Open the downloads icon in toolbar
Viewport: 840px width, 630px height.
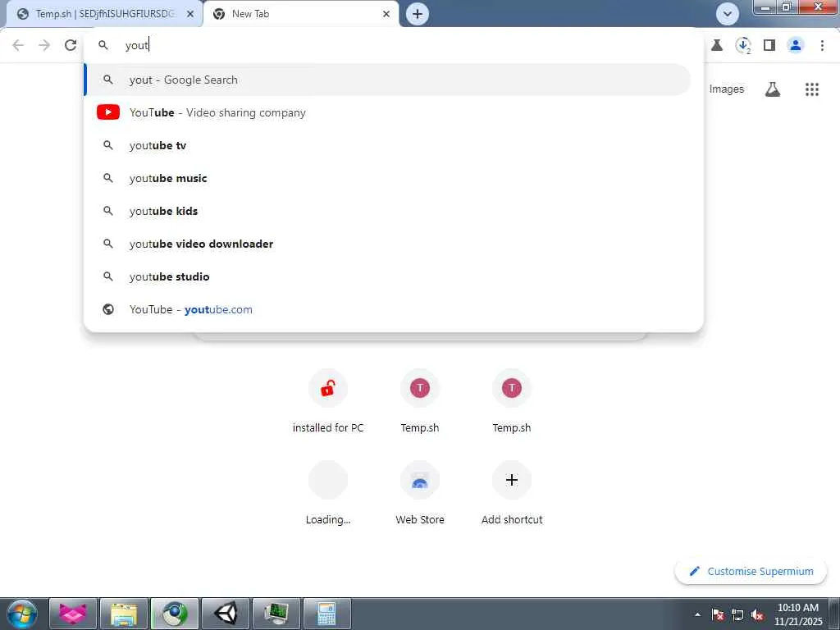(x=743, y=45)
